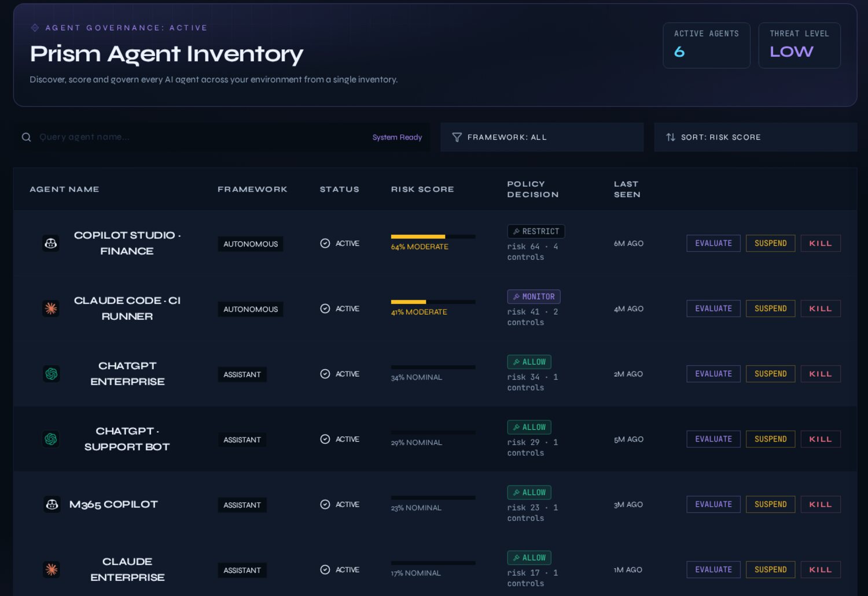Click the Restrict policy badge
This screenshot has width=868, height=596.
click(536, 231)
